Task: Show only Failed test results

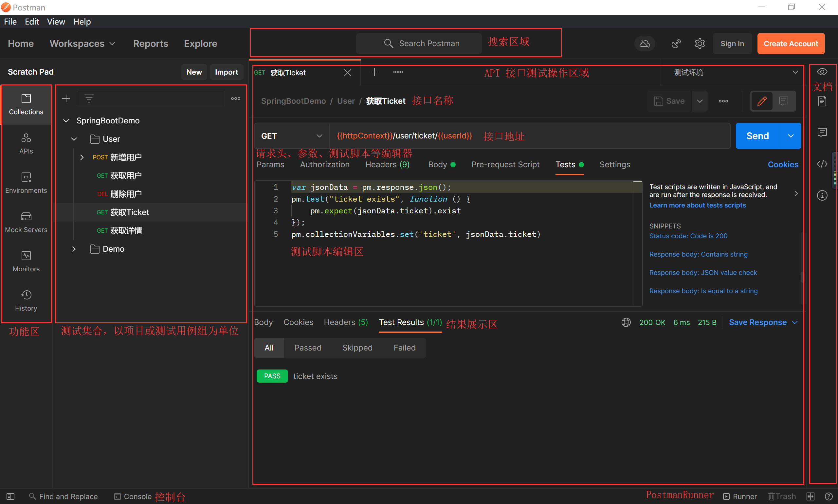Action: coord(404,348)
